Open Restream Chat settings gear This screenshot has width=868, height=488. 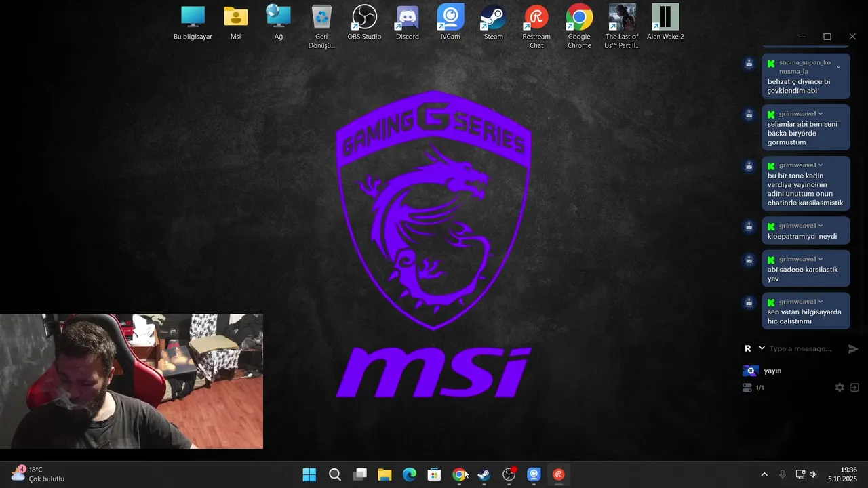(x=840, y=388)
